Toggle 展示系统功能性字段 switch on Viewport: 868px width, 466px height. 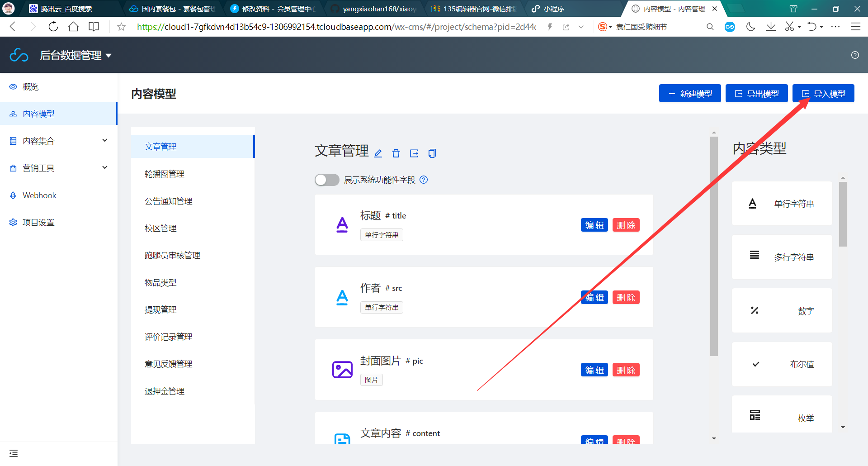(326, 180)
